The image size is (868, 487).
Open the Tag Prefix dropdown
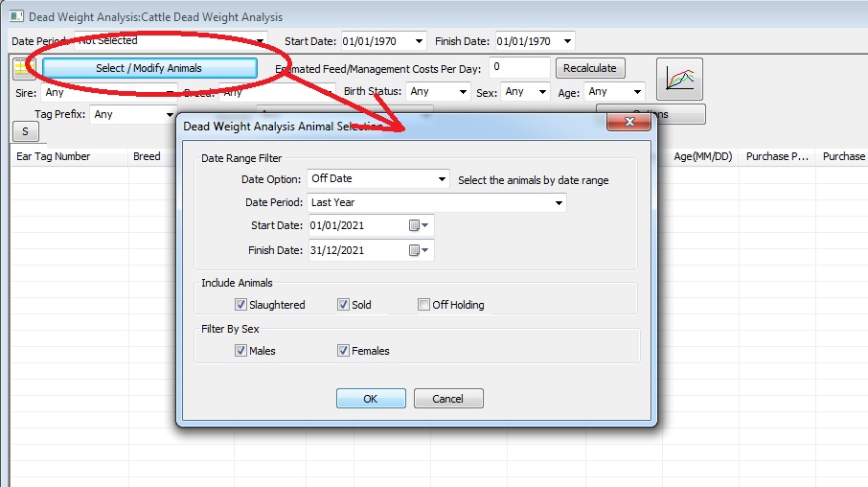[133, 115]
